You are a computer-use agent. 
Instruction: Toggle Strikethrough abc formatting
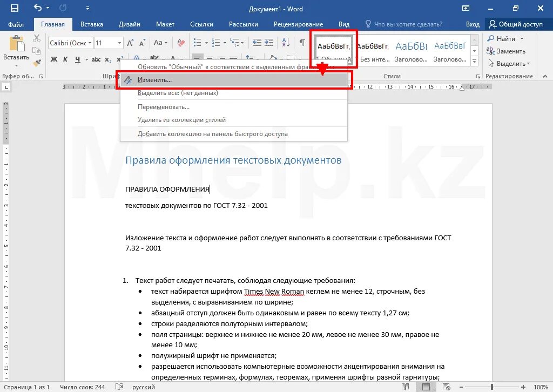[x=96, y=59]
